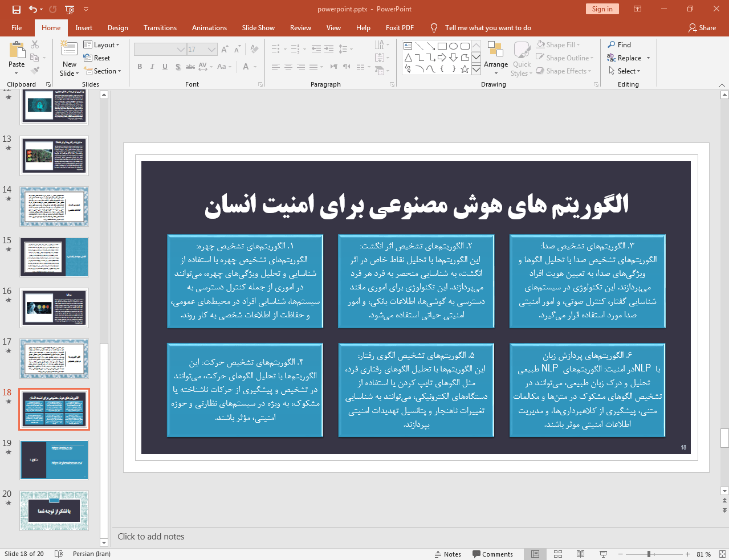Adjust the zoom slider handle
The image size is (729, 560).
(649, 554)
